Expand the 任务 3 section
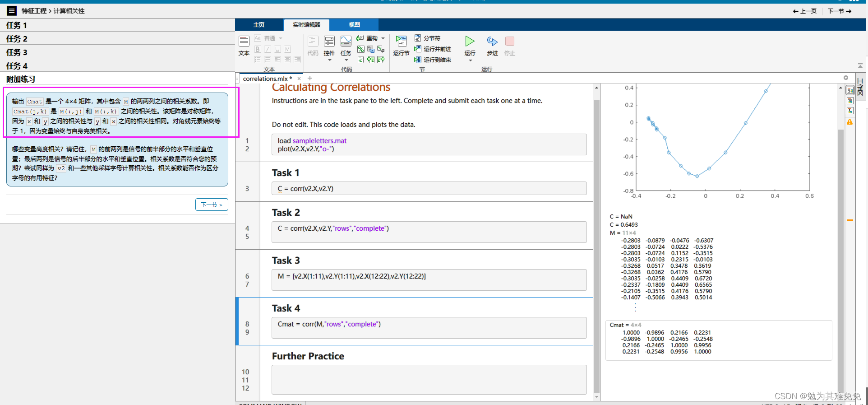 click(x=117, y=52)
